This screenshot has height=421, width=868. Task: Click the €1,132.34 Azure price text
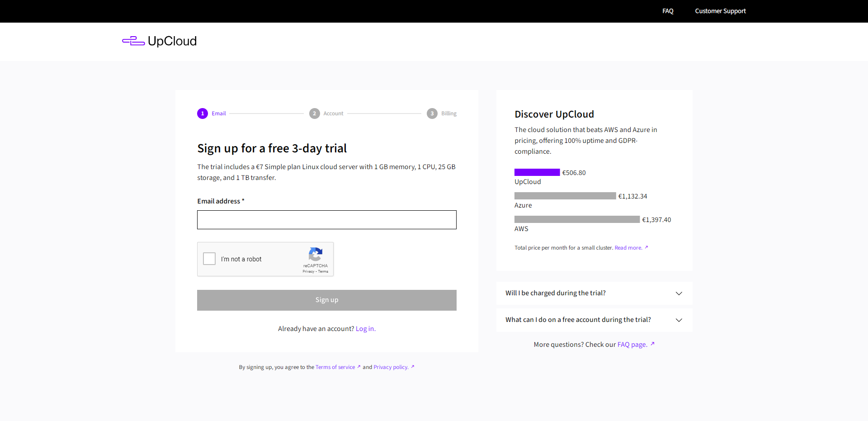(x=632, y=196)
